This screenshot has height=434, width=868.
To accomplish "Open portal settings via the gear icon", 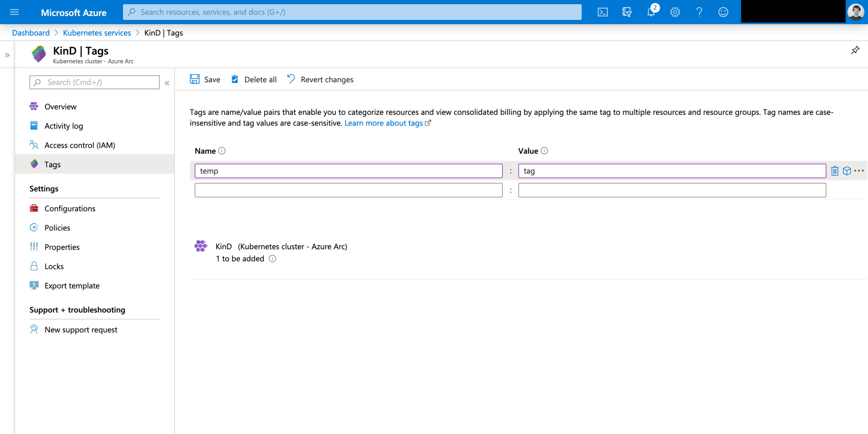I will click(675, 12).
